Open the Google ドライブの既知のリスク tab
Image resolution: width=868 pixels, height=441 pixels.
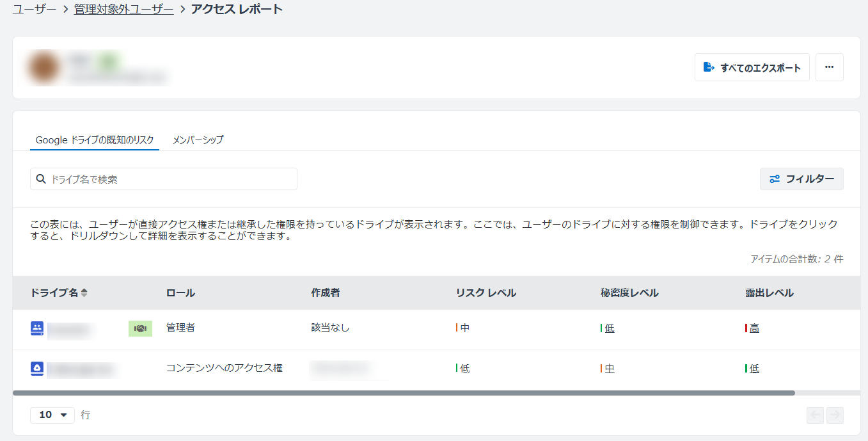pos(95,140)
